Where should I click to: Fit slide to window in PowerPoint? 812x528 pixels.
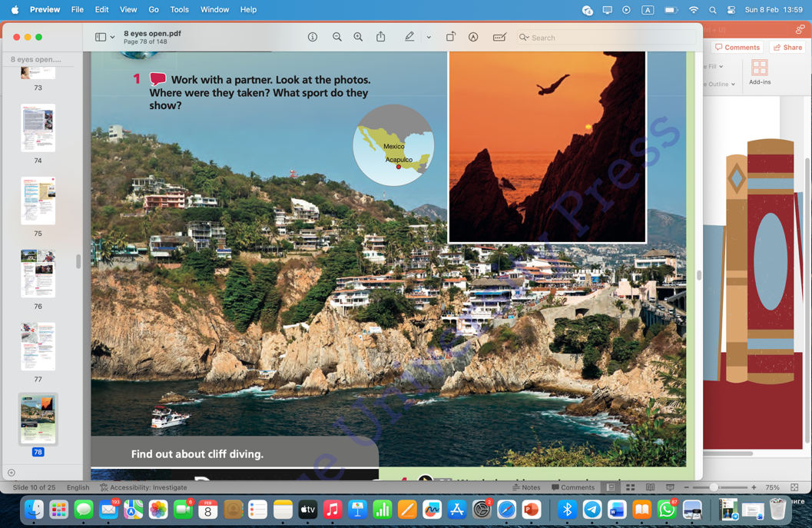794,487
